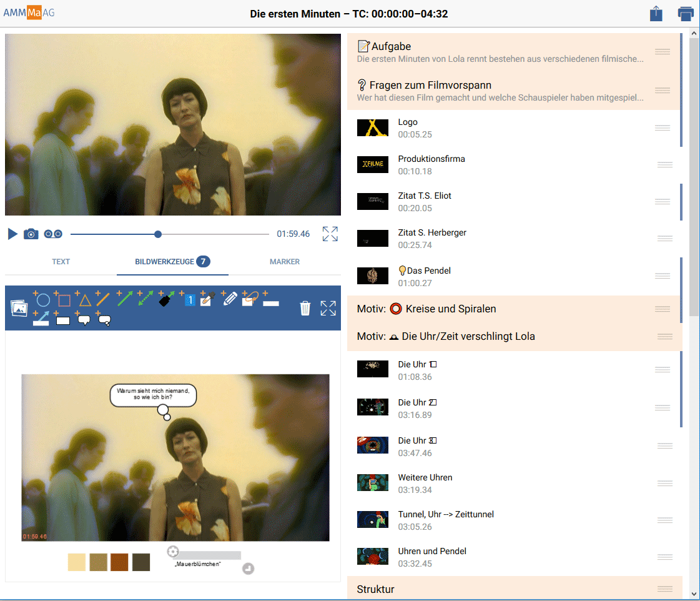Open the Fragen zum Filmvorspann section

point(513,91)
